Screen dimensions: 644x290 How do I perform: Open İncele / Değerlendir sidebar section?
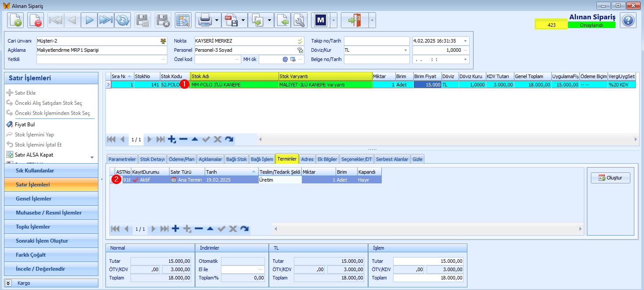(x=51, y=269)
